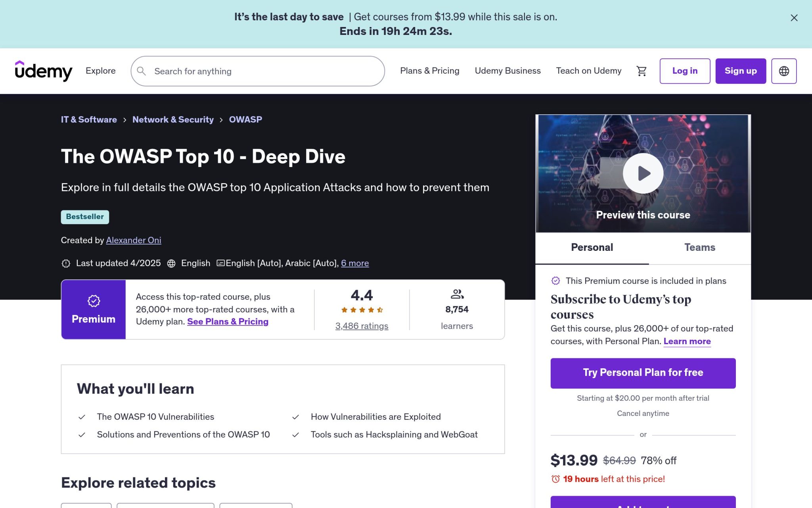Click the struck-through $64.99 original price
Screen dimensions: 812x508
(x=619, y=460)
